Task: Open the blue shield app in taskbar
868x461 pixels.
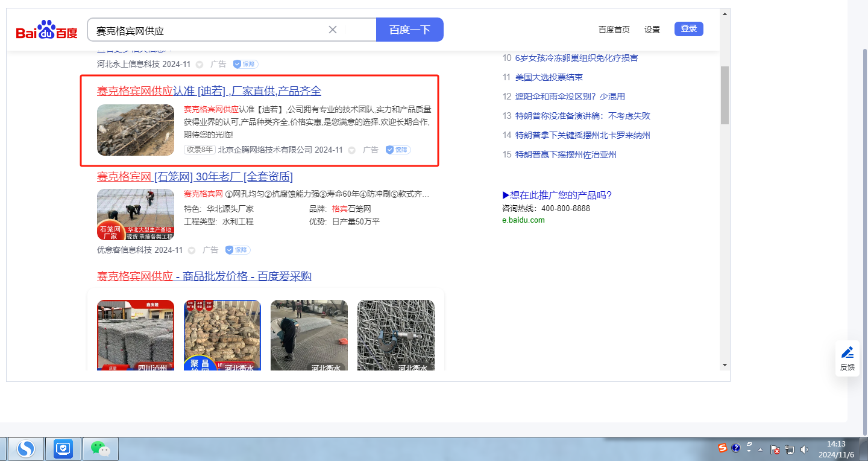Action: coord(63,449)
